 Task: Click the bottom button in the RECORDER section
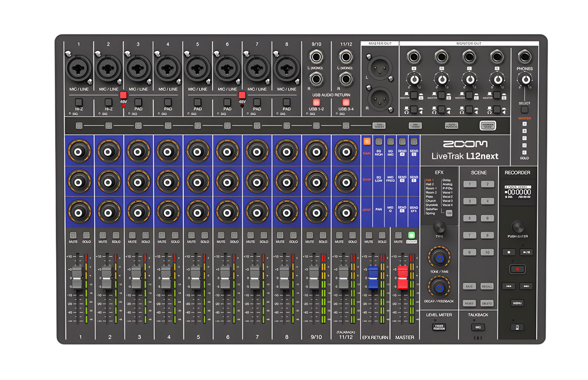click(x=517, y=327)
